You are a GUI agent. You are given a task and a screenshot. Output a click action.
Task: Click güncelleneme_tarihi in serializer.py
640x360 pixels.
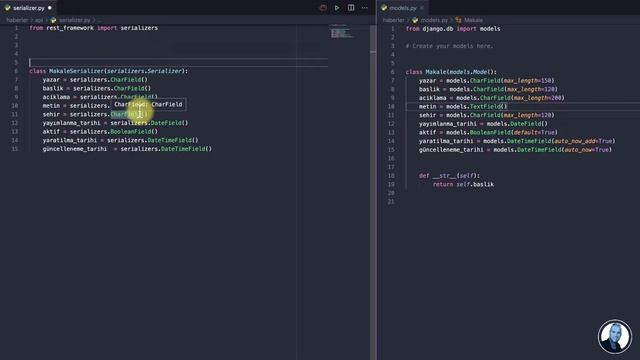(x=75, y=149)
